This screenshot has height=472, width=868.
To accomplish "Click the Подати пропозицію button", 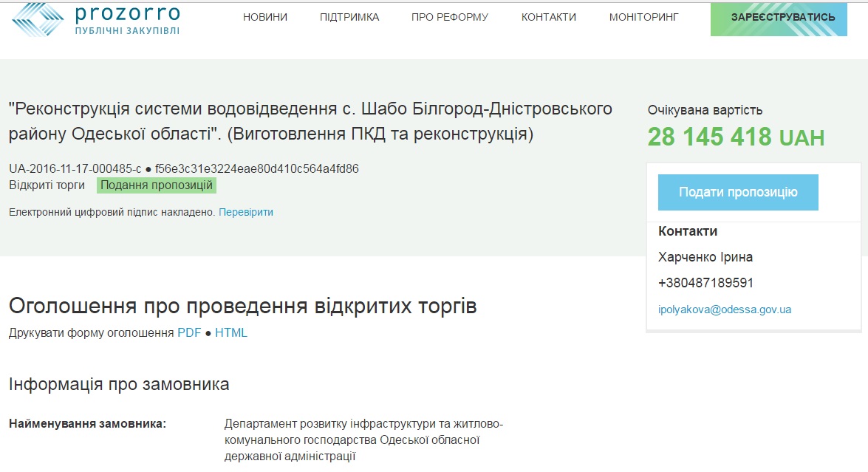I will (x=738, y=192).
